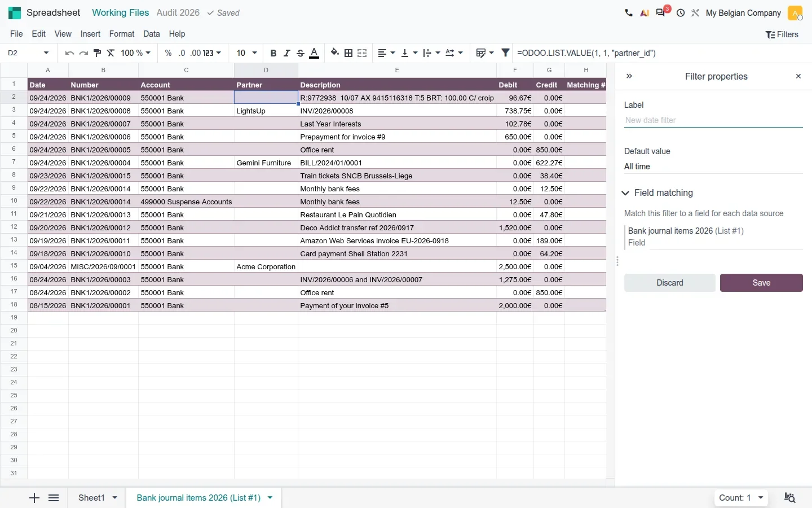Open the table format dropdown

tap(485, 53)
